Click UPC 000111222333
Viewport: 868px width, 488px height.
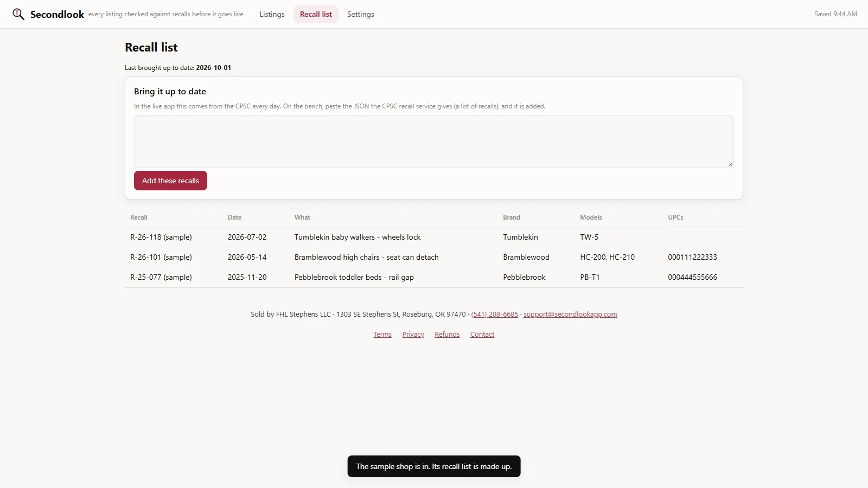[x=692, y=257]
